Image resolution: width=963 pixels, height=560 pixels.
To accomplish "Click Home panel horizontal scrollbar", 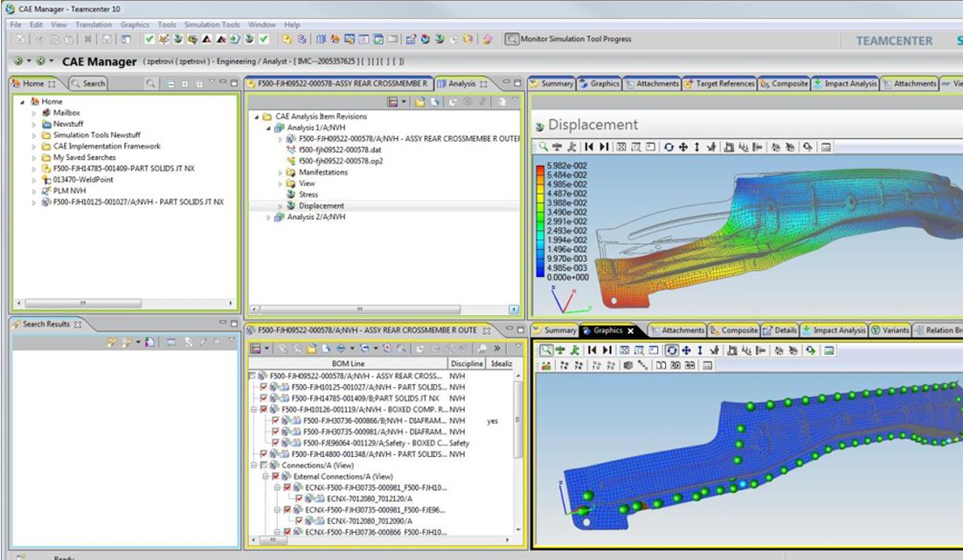I will (83, 303).
